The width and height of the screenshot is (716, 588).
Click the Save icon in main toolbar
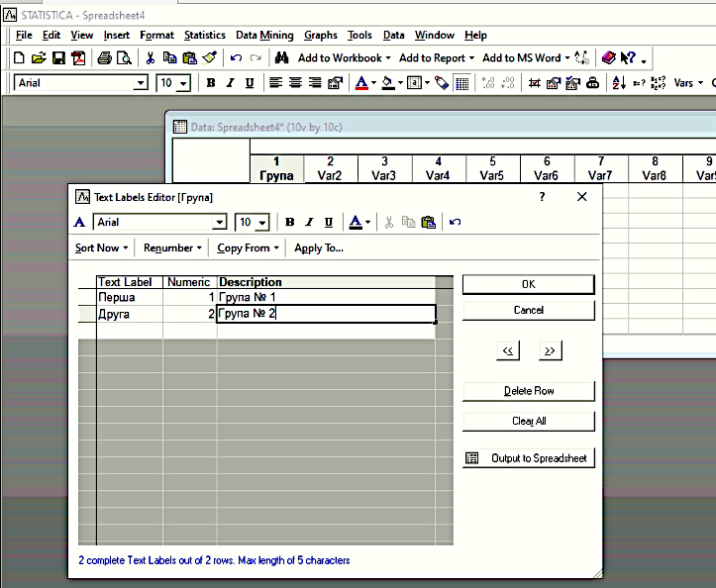tap(58, 58)
